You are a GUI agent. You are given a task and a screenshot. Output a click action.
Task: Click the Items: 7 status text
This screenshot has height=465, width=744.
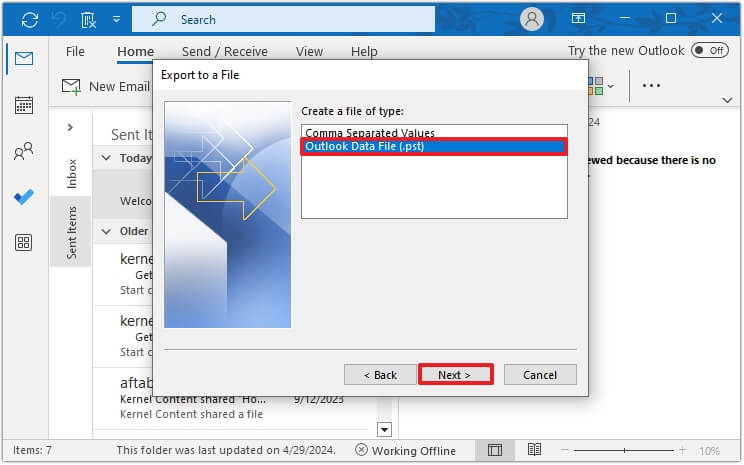pyautogui.click(x=32, y=450)
